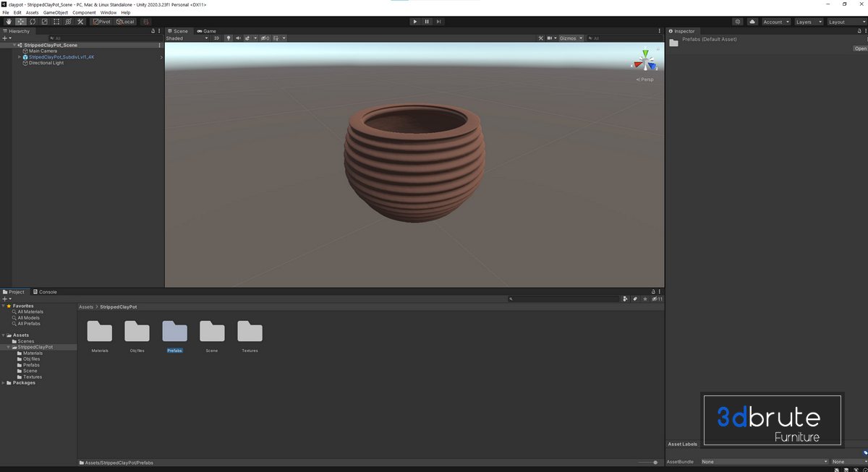Select the Rect transform tool
The image size is (868, 472).
pyautogui.click(x=56, y=22)
